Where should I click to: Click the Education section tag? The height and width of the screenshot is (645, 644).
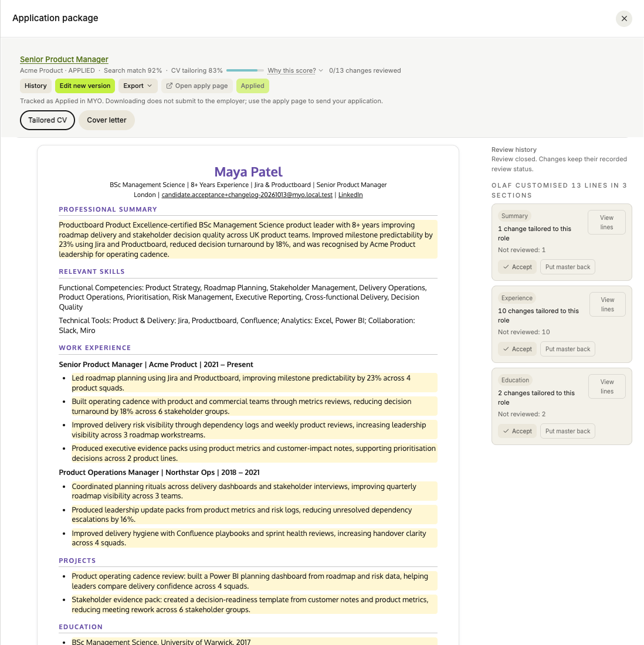[515, 380]
